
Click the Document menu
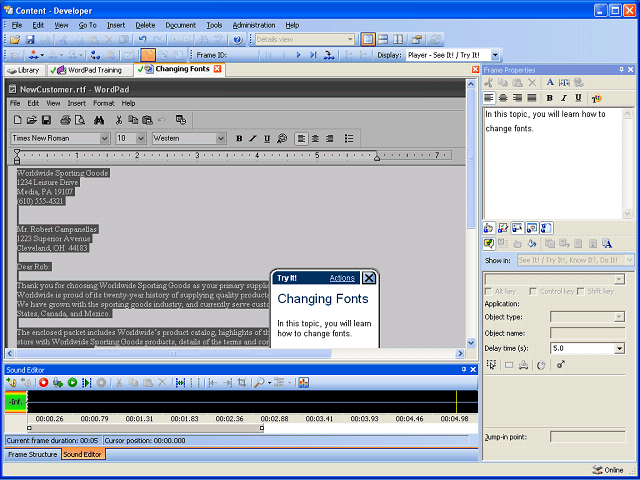pos(180,25)
